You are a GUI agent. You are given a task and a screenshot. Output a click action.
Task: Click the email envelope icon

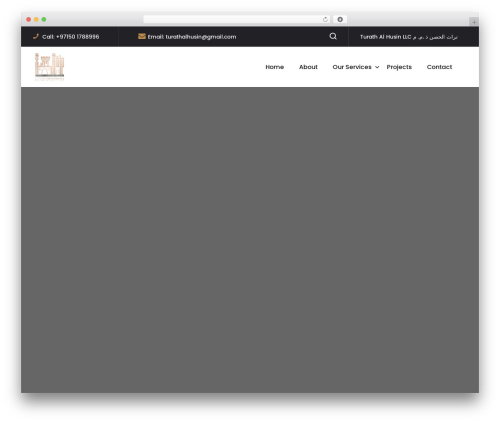142,36
